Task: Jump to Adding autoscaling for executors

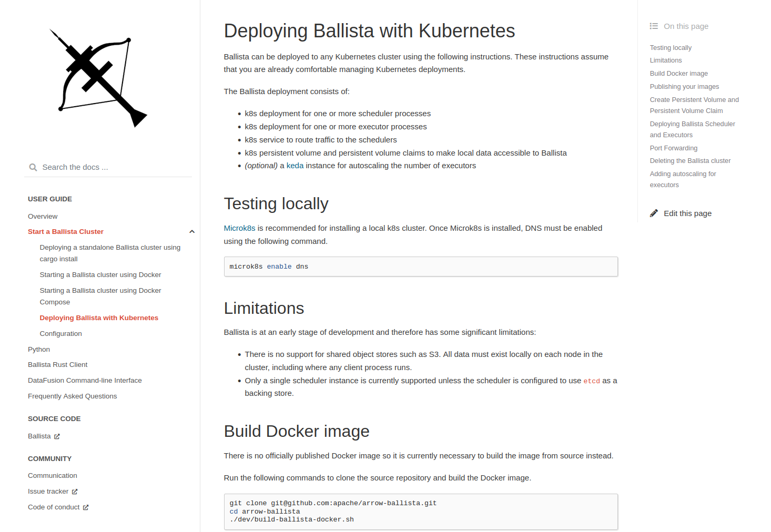Action: coord(683,179)
